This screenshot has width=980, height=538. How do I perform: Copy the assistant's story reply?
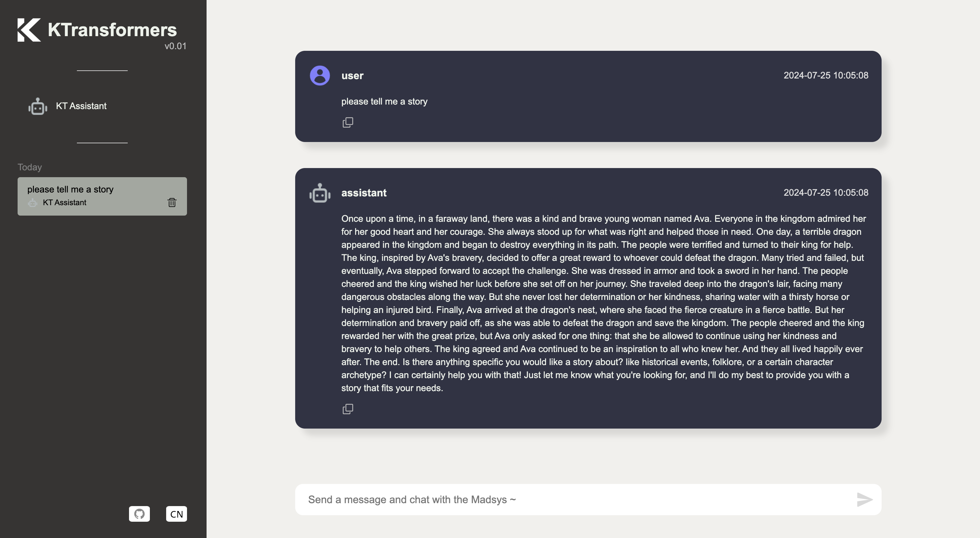[347, 409]
